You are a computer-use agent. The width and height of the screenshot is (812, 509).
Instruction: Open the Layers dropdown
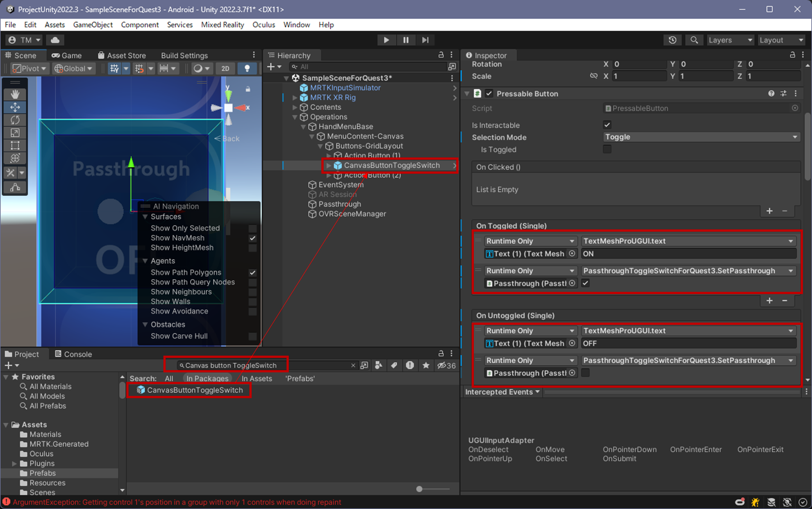(730, 40)
